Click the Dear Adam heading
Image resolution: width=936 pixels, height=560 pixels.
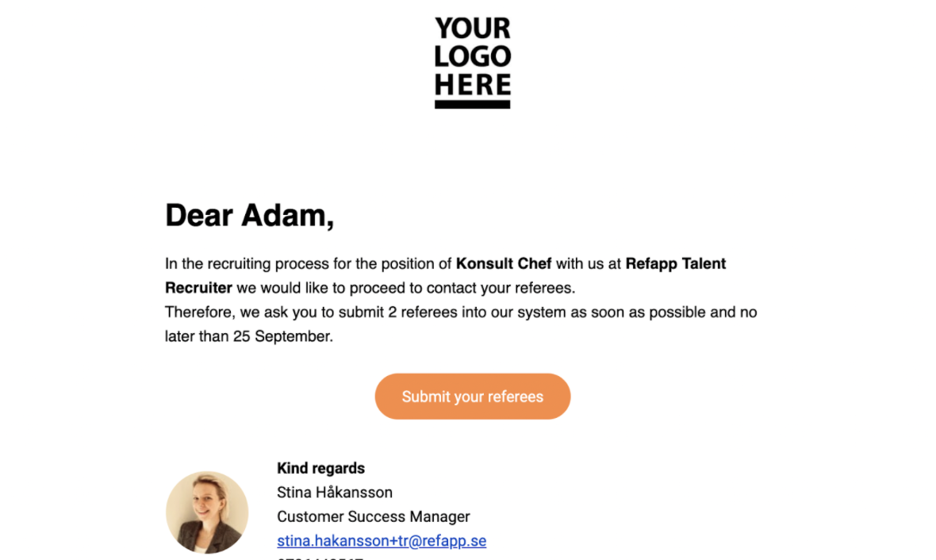pos(250,215)
